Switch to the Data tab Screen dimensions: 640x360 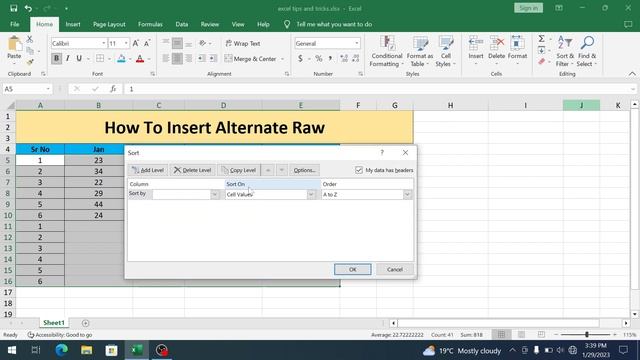point(182,24)
